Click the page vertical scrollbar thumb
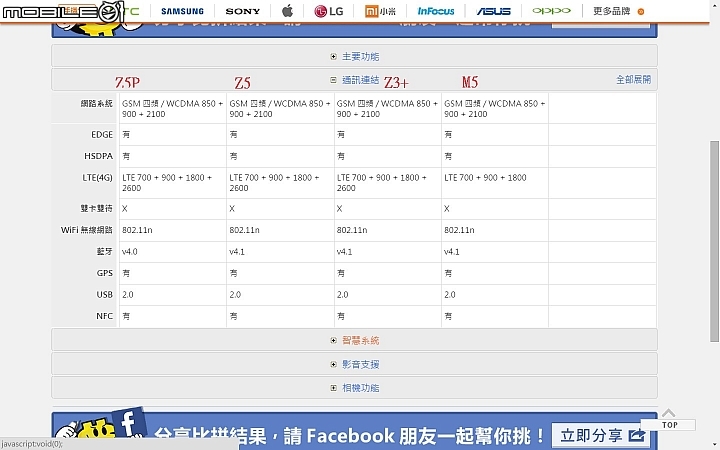The height and width of the screenshot is (450, 720). 714,241
